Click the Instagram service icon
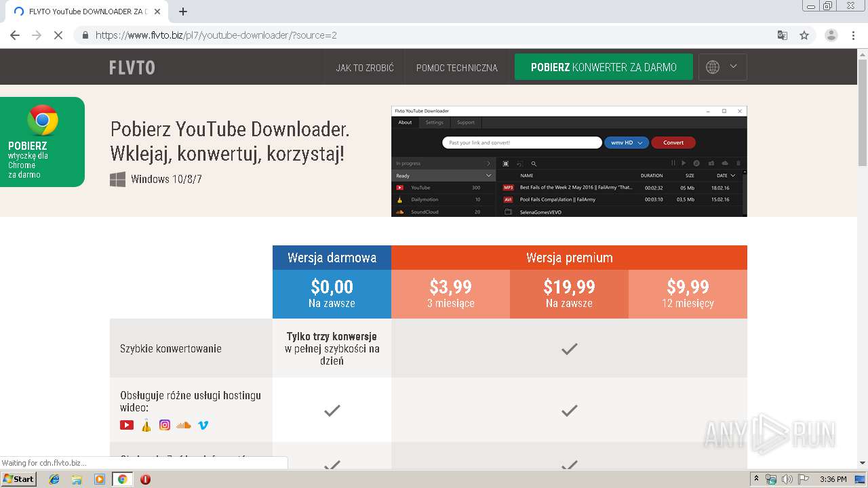Image resolution: width=868 pixels, height=488 pixels. [165, 425]
